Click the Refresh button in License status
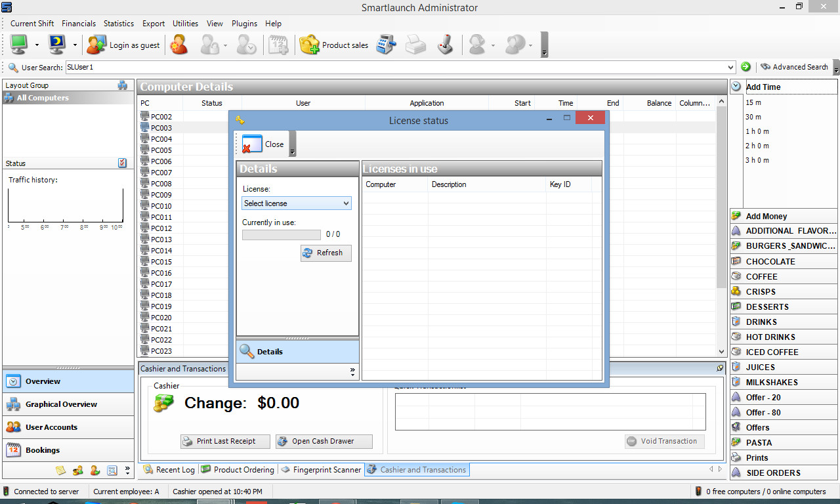Image resolution: width=840 pixels, height=504 pixels. [x=326, y=253]
